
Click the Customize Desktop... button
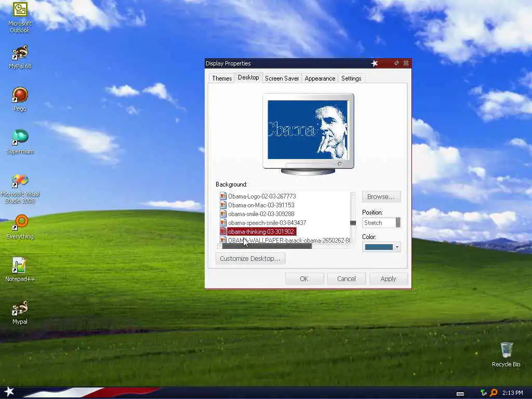250,259
